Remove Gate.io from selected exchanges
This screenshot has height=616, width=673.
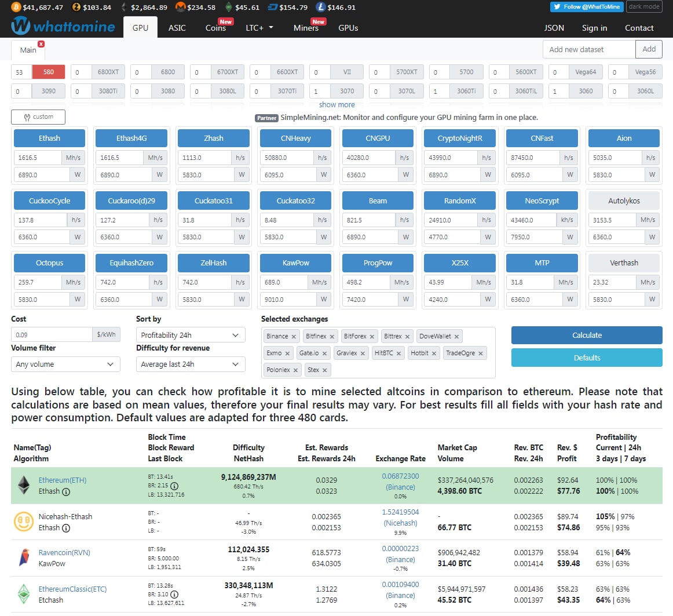click(x=324, y=353)
